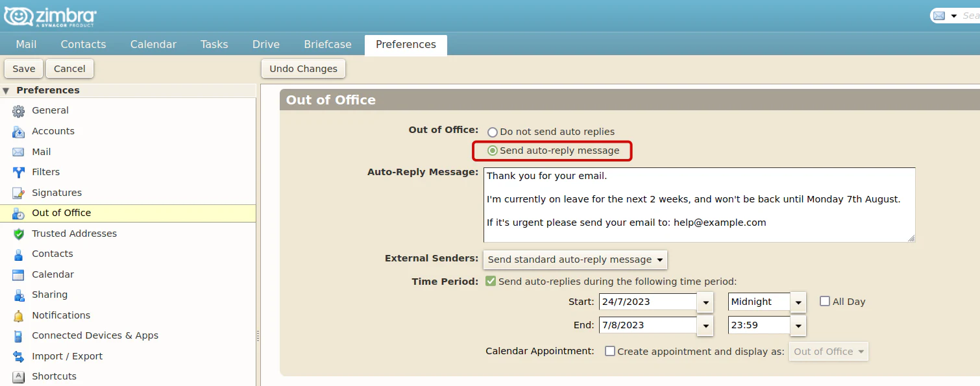Open Notifications preferences
980x386 pixels.
128,315
